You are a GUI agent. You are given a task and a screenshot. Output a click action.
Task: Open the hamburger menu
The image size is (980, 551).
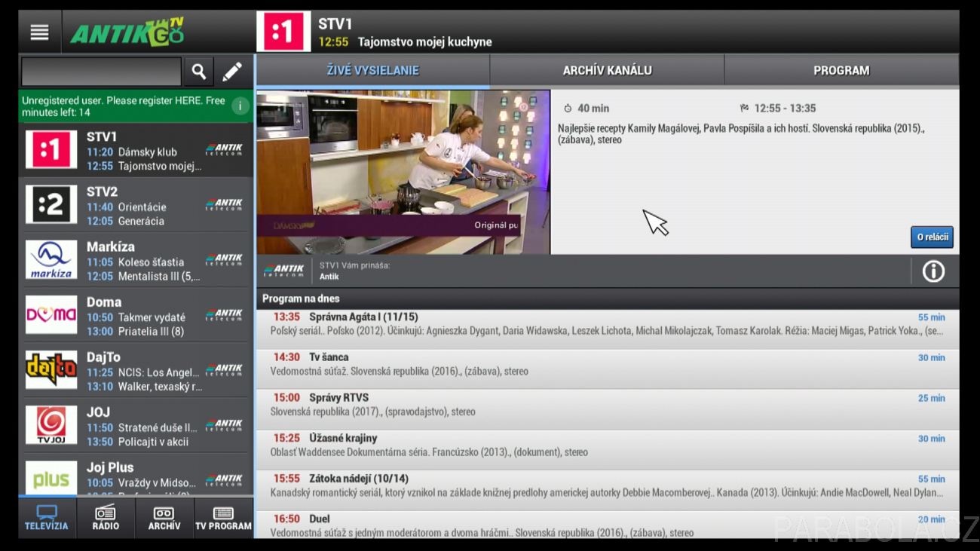pos(39,32)
